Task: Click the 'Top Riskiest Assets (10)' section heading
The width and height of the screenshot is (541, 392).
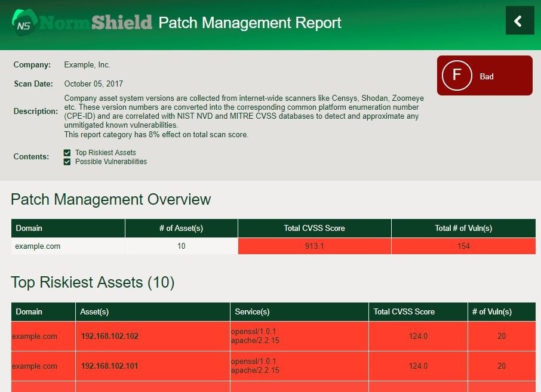Action: tap(93, 282)
